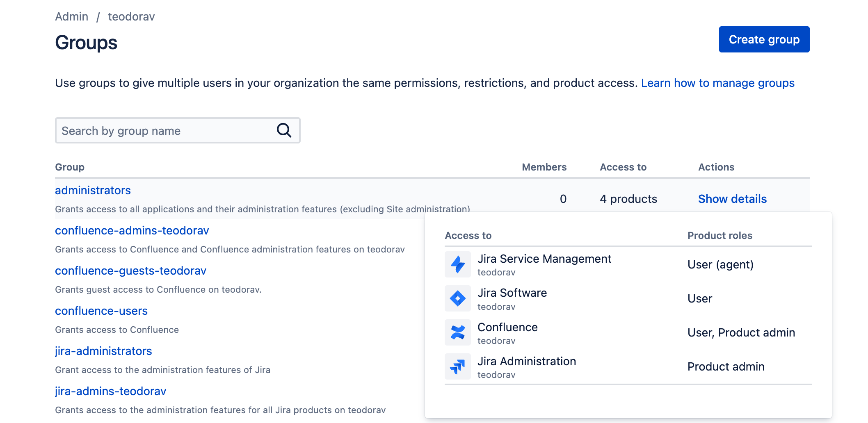Focus the Search by group name field
Screen dimensions: 868x423
click(x=178, y=130)
